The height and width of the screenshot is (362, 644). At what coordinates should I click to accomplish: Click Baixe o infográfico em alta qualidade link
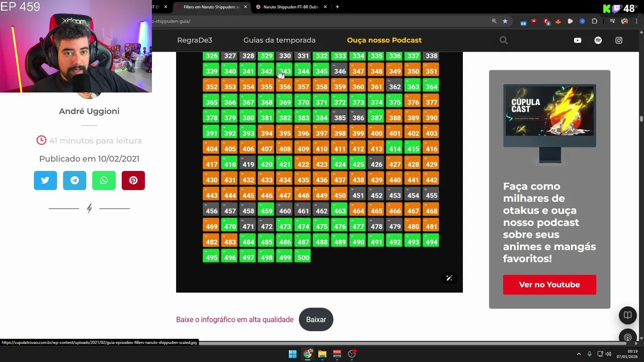234,320
